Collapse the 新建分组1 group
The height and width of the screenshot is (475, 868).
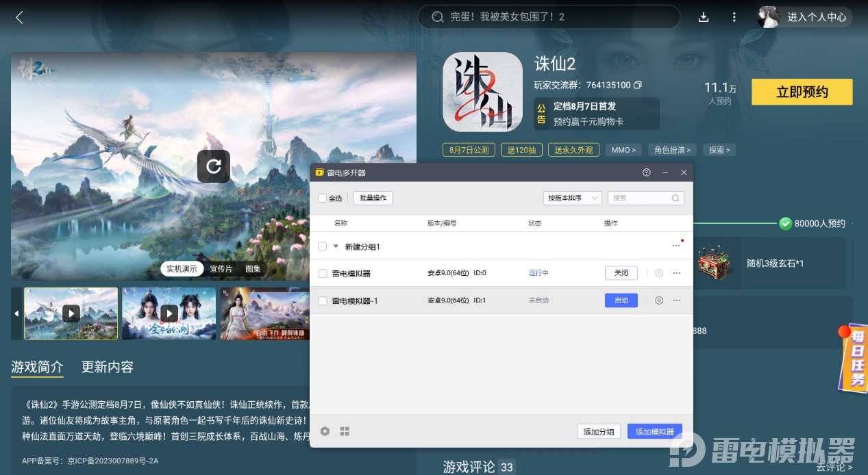point(336,246)
